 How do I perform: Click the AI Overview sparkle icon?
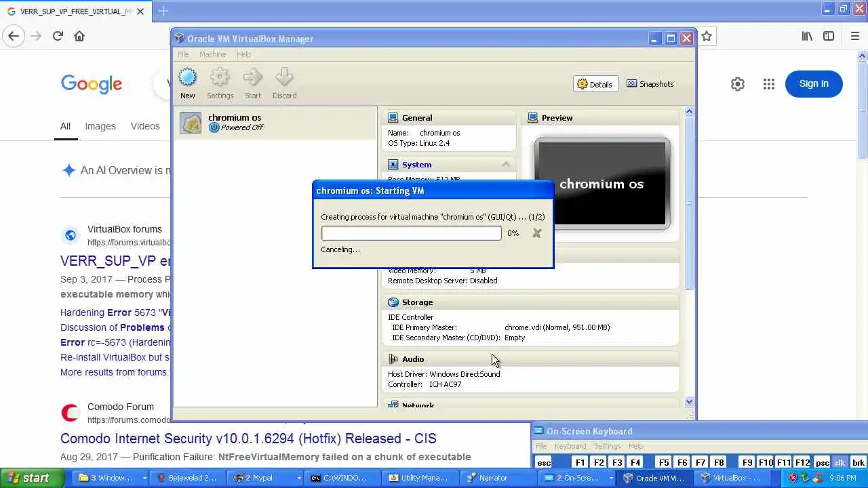[68, 170]
